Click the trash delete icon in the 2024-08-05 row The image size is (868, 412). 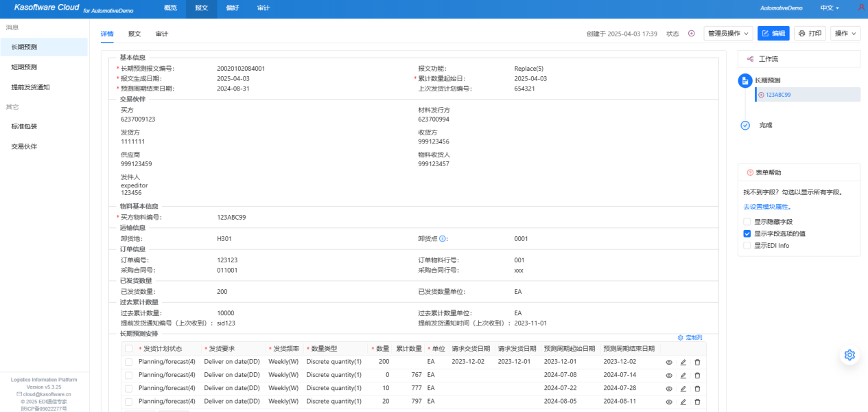(697, 401)
